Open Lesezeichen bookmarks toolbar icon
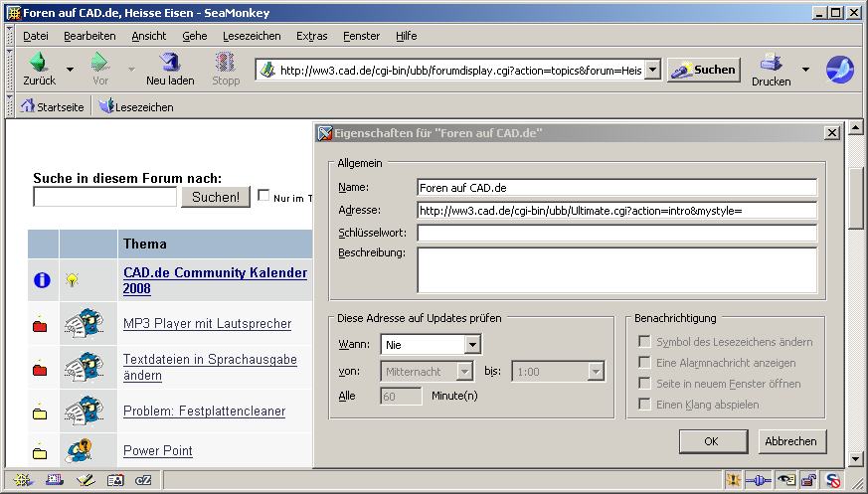This screenshot has height=494, width=868. coord(136,106)
